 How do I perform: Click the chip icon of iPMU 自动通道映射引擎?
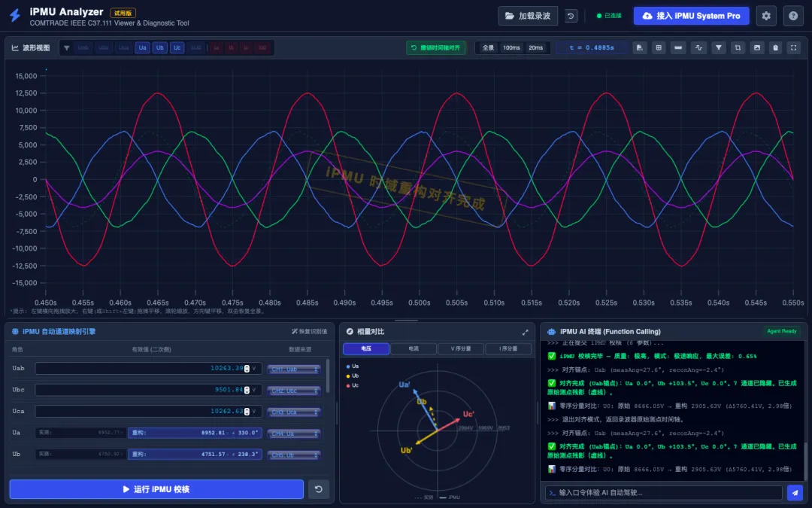pyautogui.click(x=15, y=332)
